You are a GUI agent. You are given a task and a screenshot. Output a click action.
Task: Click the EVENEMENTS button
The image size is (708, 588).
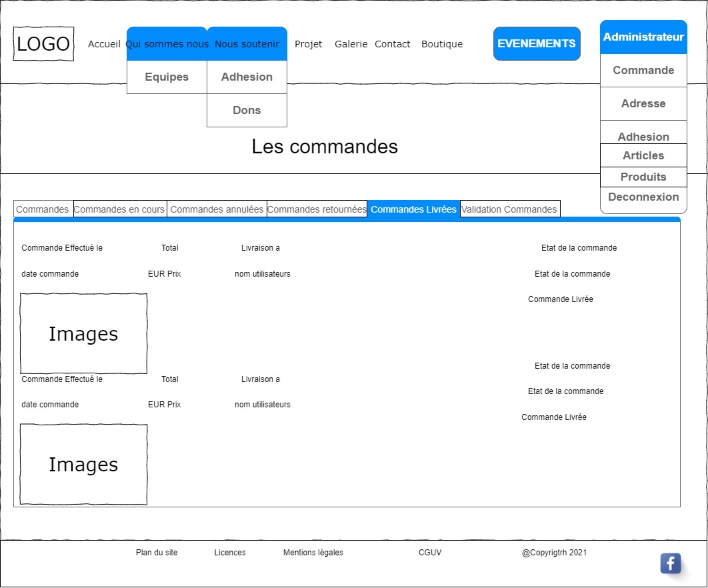(537, 44)
